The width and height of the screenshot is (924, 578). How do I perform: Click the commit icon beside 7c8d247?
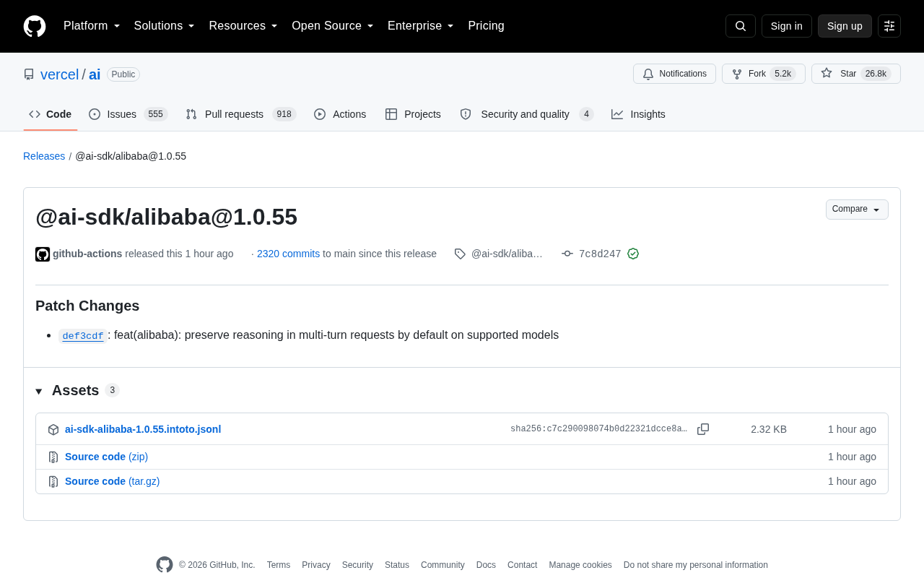(567, 254)
